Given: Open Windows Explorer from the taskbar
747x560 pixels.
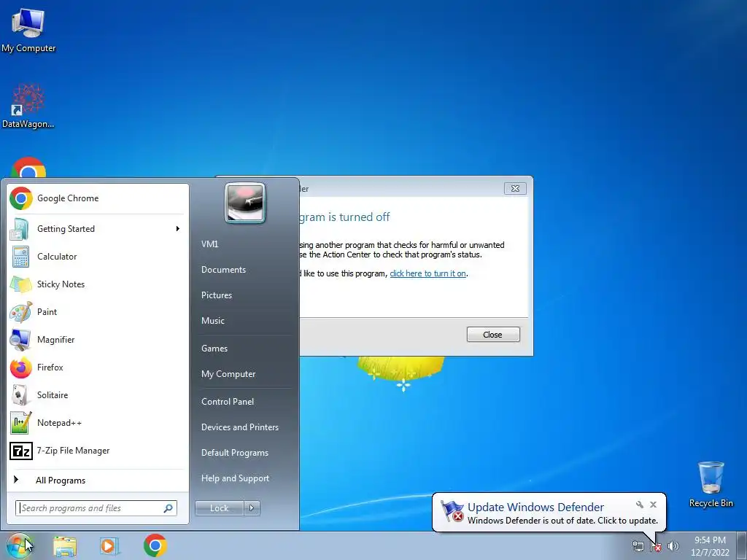Looking at the screenshot, I should [65, 546].
